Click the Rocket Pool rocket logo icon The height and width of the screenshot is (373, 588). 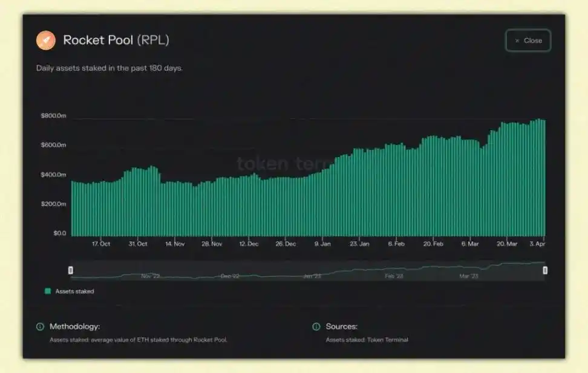46,40
